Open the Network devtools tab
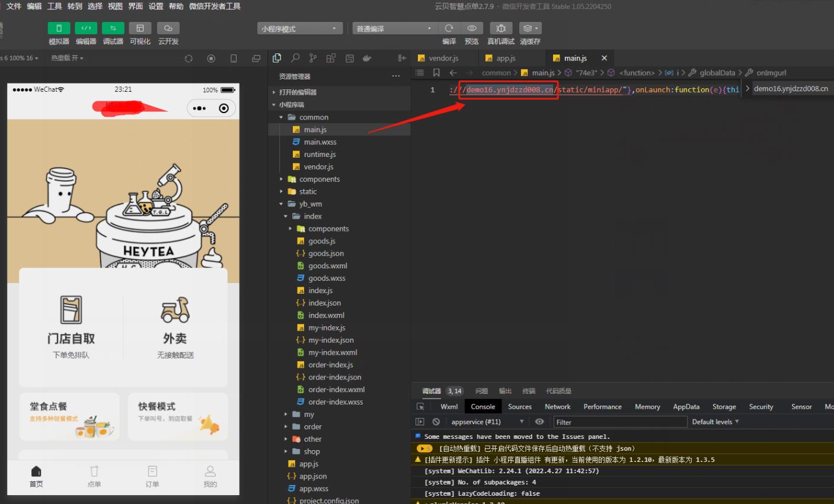834x504 pixels. [x=558, y=407]
